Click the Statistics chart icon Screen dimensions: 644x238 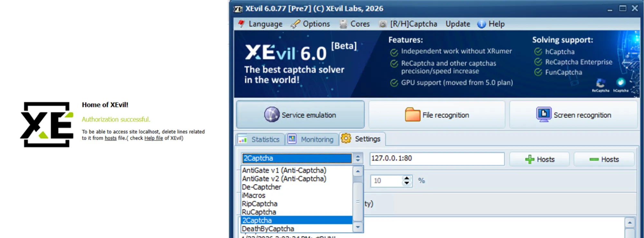(243, 140)
